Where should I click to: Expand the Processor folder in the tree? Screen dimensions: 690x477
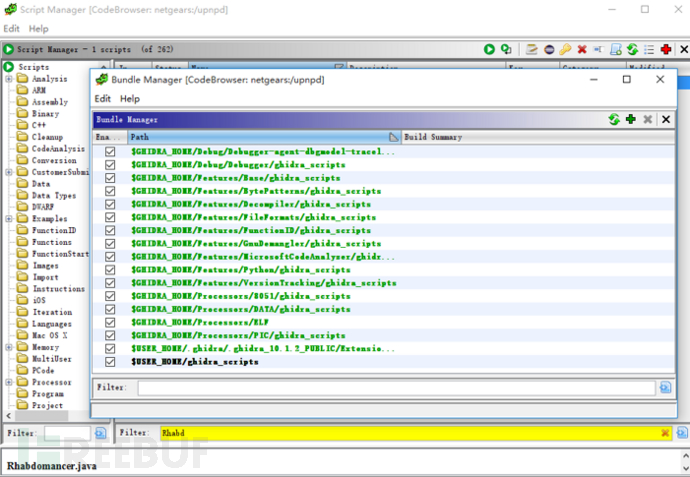tap(9, 382)
